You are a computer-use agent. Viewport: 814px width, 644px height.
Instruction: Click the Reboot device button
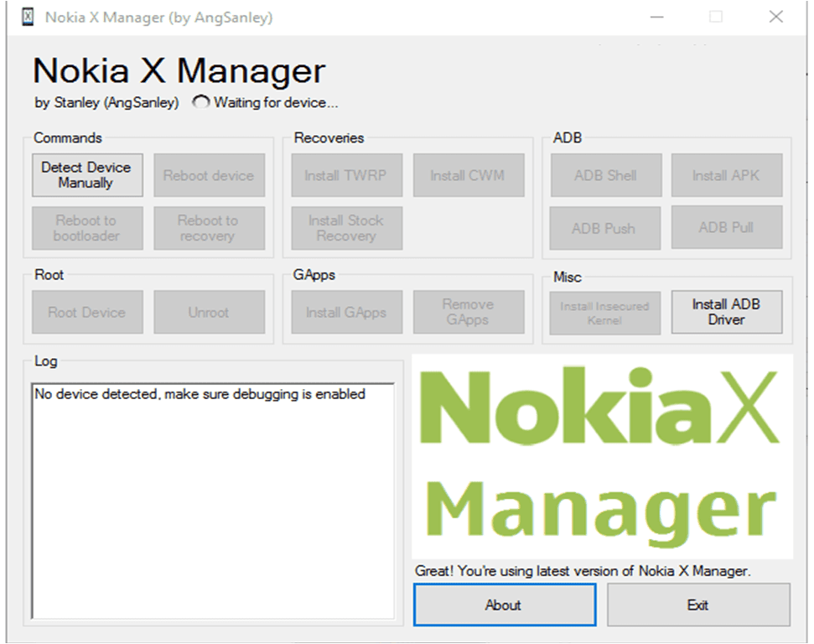coord(210,175)
